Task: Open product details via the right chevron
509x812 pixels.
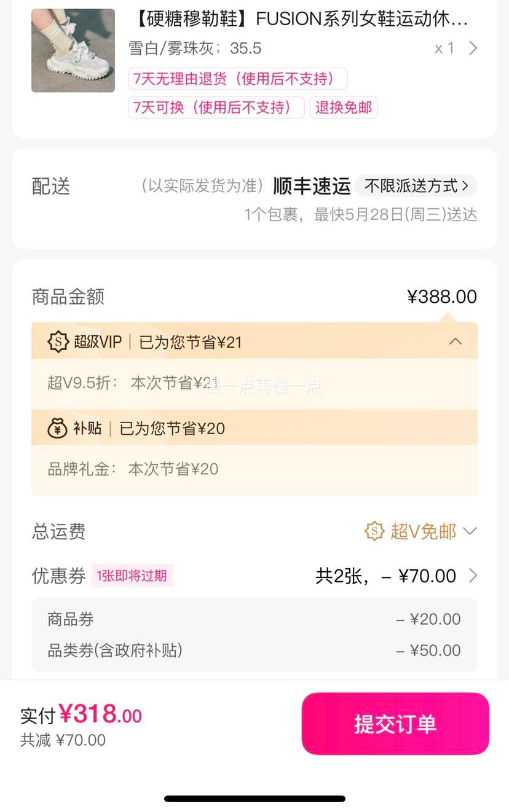Action: coord(472,48)
